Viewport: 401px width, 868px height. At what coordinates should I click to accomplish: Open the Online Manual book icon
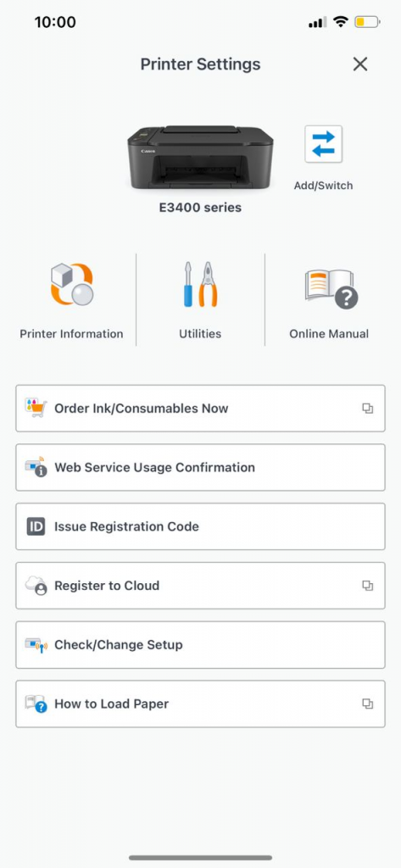coord(331,288)
